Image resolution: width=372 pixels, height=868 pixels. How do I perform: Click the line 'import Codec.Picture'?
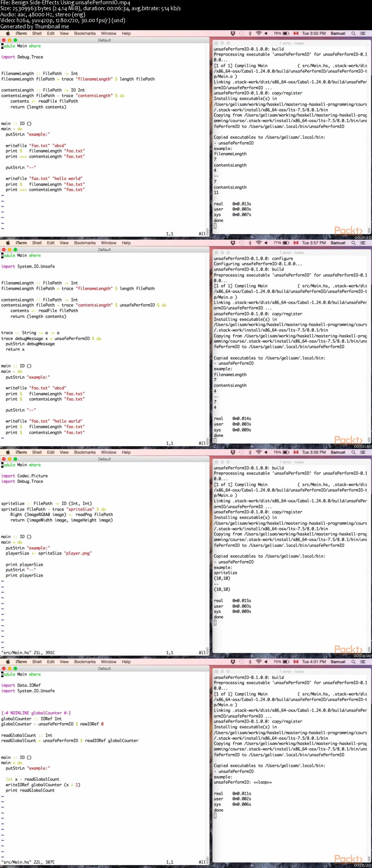coord(24,476)
